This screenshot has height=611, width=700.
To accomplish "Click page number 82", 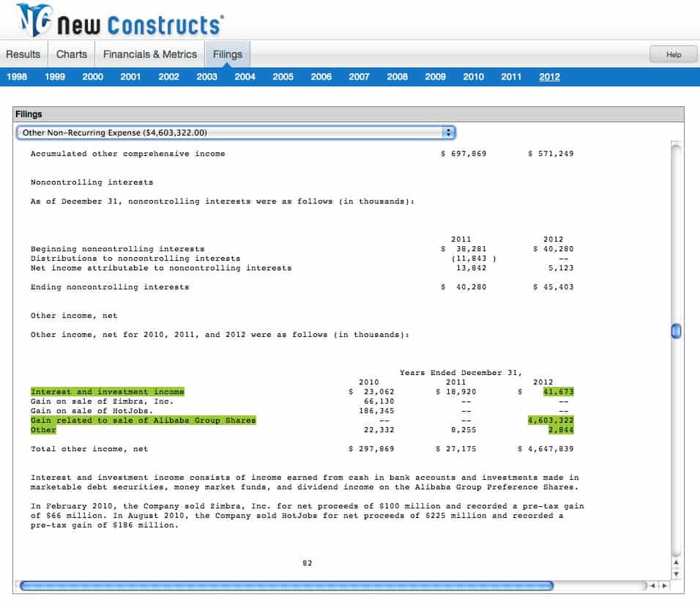I will pos(307,563).
